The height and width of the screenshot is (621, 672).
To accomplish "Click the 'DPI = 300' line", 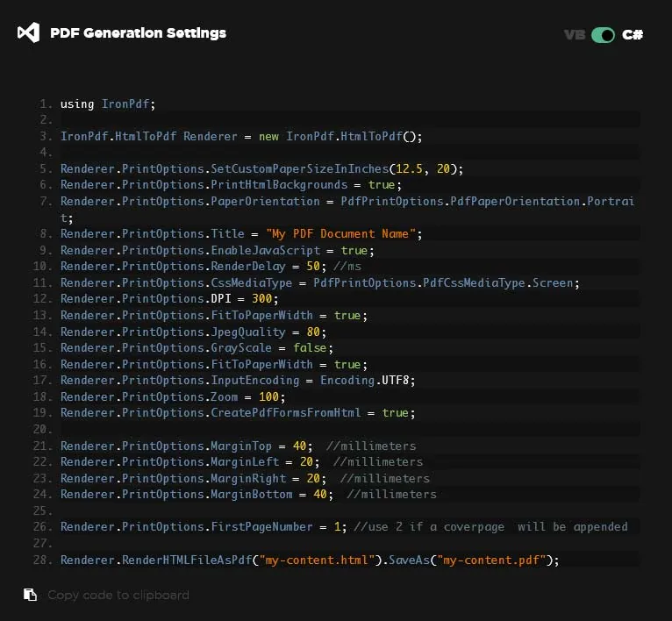I will point(169,299).
